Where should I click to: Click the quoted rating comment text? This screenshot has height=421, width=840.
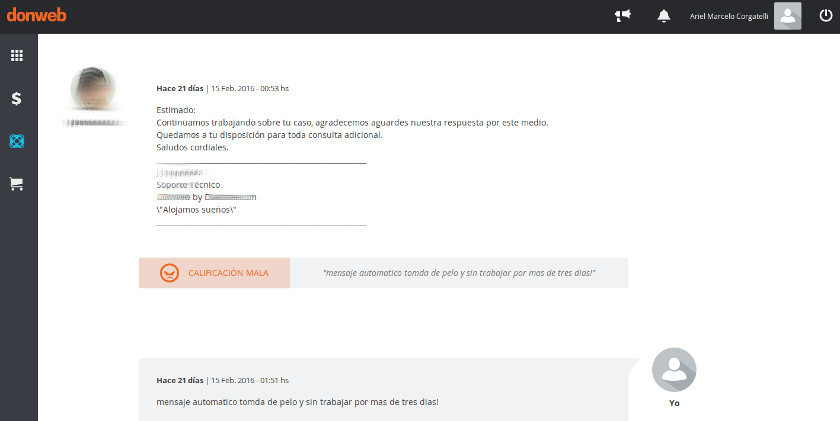tap(459, 273)
